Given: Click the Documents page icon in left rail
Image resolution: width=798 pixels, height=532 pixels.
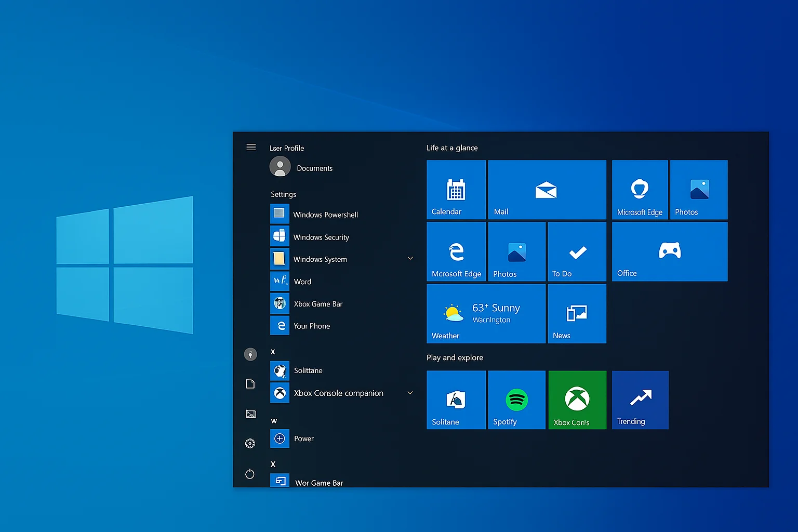Looking at the screenshot, I should tap(250, 384).
